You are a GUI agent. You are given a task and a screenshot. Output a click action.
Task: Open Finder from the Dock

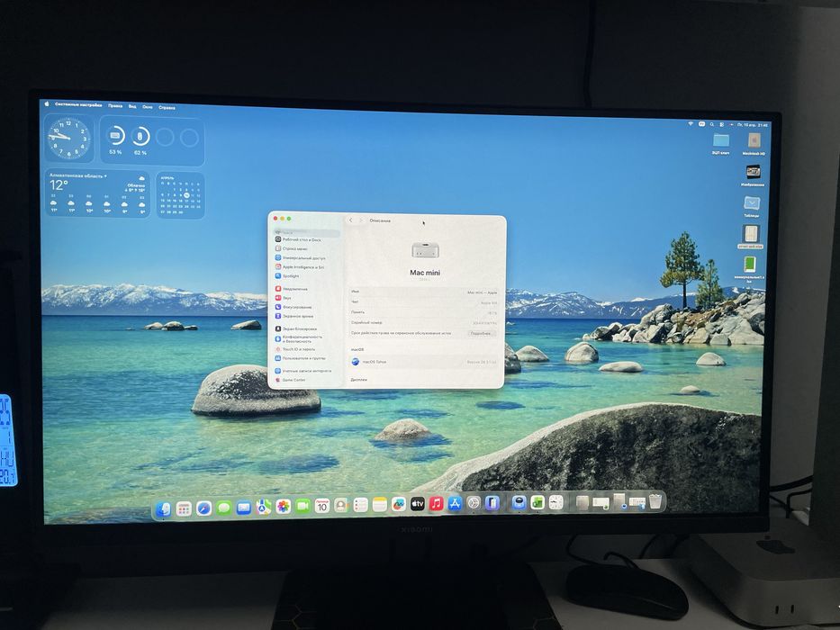(x=163, y=508)
